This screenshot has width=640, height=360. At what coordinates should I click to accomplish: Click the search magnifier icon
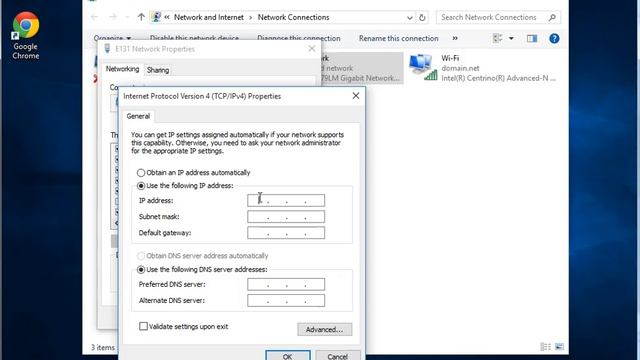552,17
